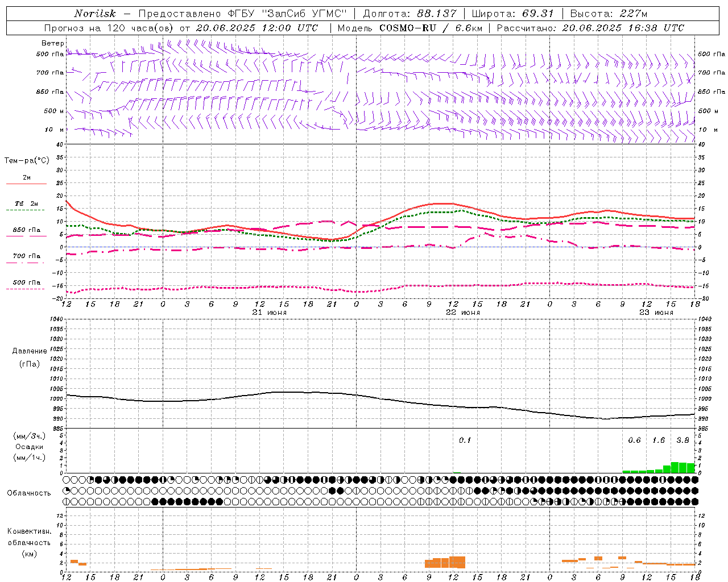Click the 'Ветер' wind section label
The width and height of the screenshot is (728, 582).
[52, 43]
